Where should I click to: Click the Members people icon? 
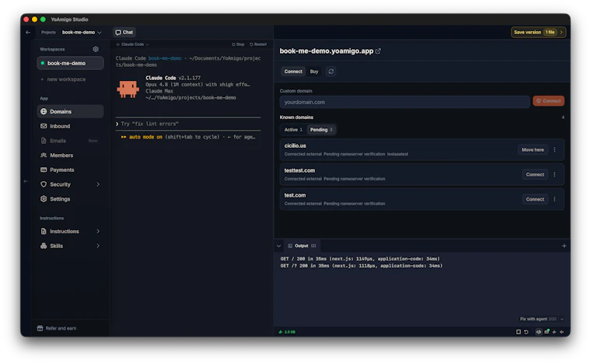click(44, 156)
